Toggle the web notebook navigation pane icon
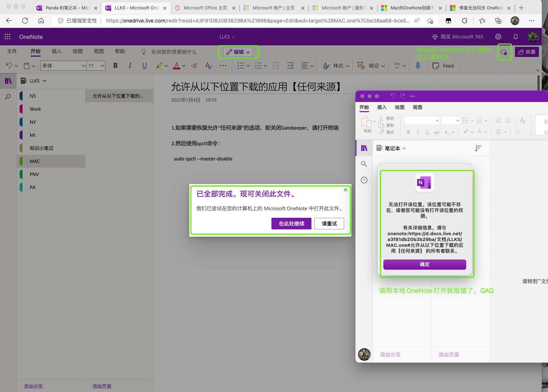The height and width of the screenshot is (392, 548). 8,81
